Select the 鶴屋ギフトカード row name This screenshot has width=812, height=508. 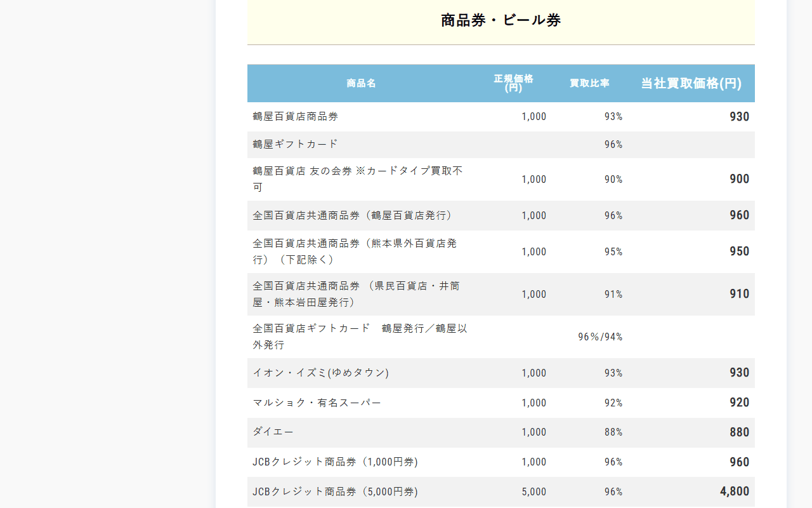pyautogui.click(x=296, y=144)
